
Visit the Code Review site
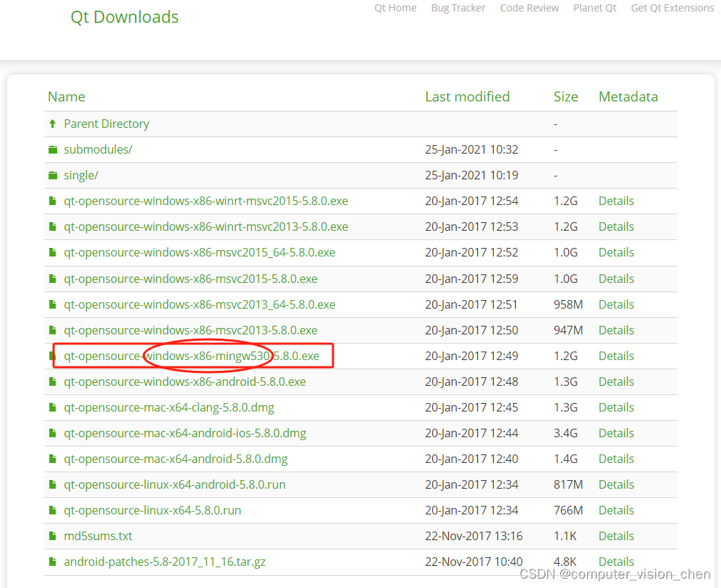tap(529, 8)
